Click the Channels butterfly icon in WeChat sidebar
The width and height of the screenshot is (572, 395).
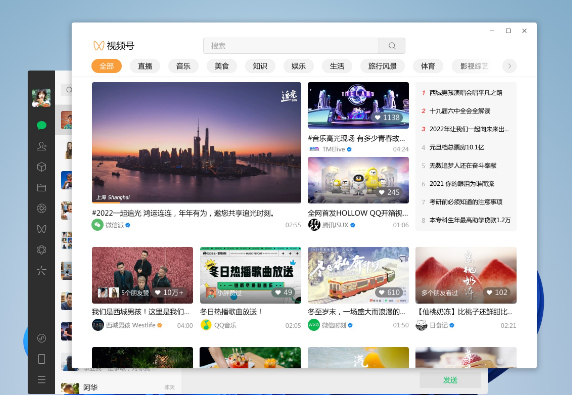(x=42, y=229)
